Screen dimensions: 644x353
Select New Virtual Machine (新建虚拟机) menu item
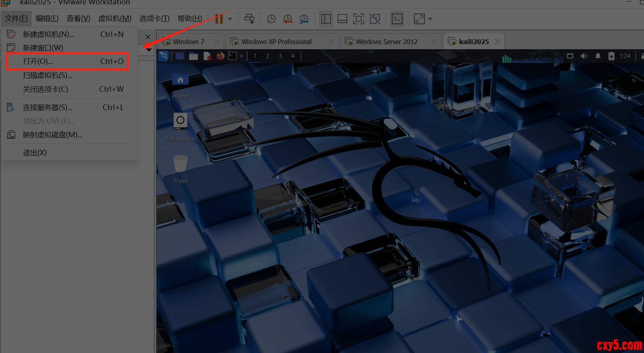click(x=48, y=35)
